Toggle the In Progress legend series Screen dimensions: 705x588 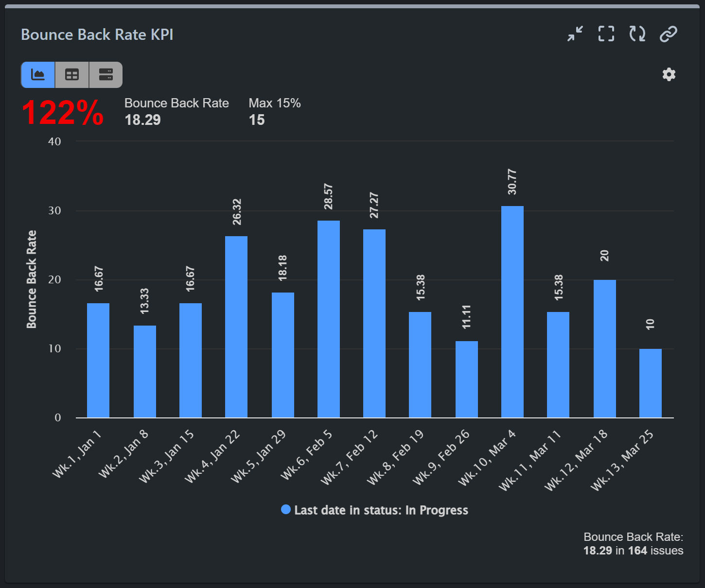(381, 510)
